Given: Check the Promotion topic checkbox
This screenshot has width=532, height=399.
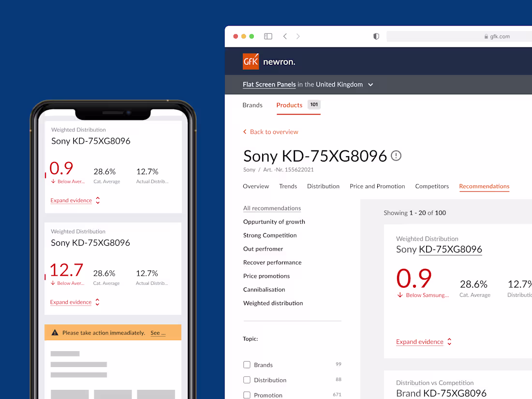Looking at the screenshot, I should (247, 395).
